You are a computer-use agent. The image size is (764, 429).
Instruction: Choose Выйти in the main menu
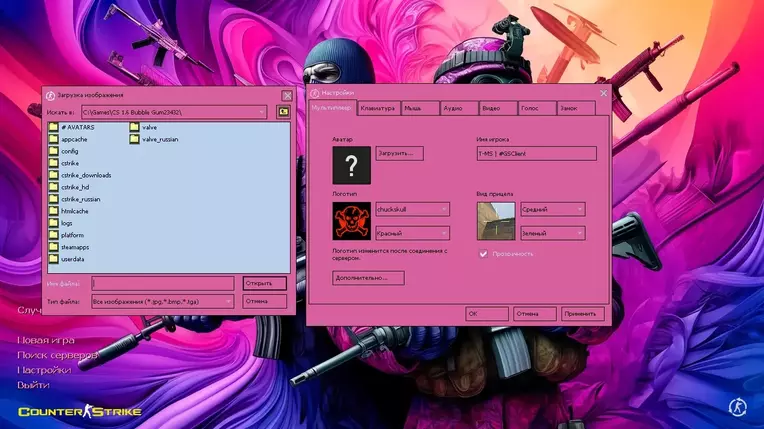(33, 385)
